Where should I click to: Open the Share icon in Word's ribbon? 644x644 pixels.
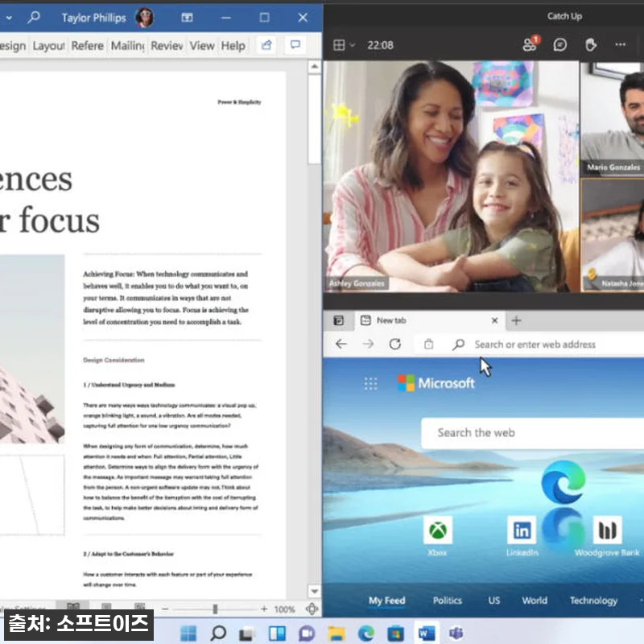(x=266, y=45)
